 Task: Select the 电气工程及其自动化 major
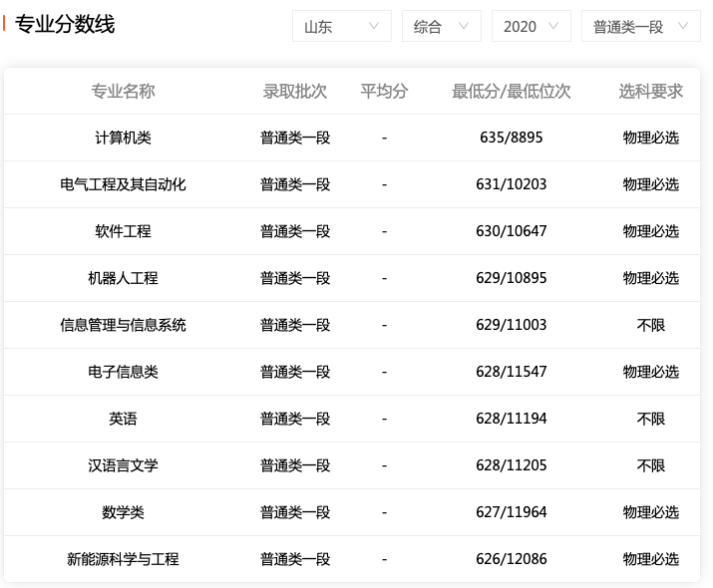point(123,184)
